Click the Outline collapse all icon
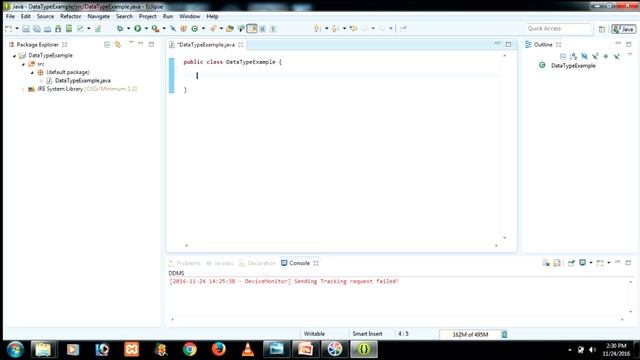This screenshot has height=360, width=640. (563, 56)
